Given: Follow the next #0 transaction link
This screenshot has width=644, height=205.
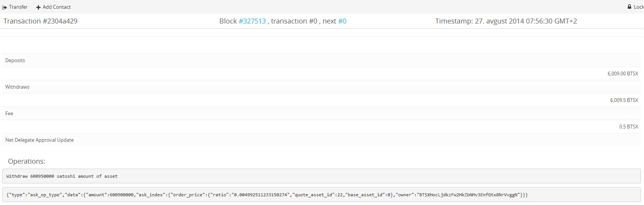Looking at the screenshot, I should (342, 21).
